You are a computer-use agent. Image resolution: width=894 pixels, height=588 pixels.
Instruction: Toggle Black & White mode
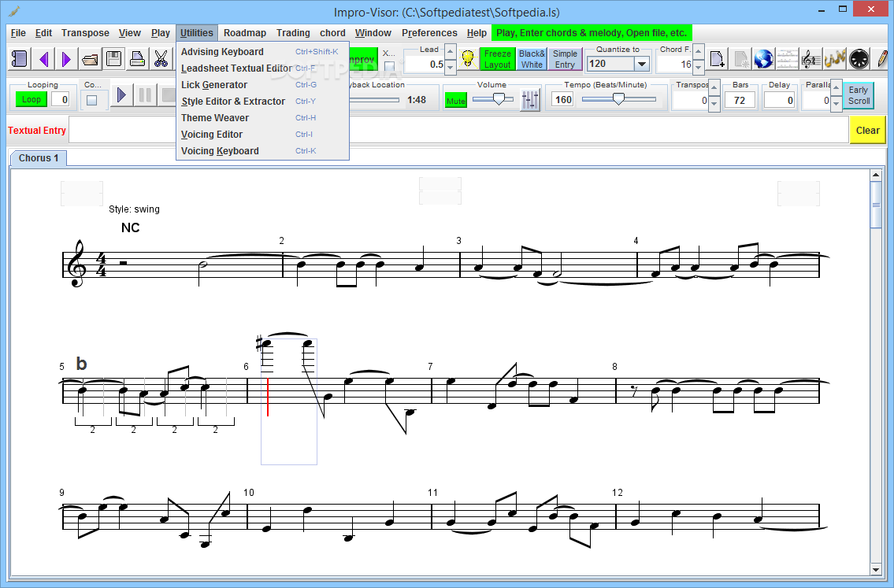point(532,59)
